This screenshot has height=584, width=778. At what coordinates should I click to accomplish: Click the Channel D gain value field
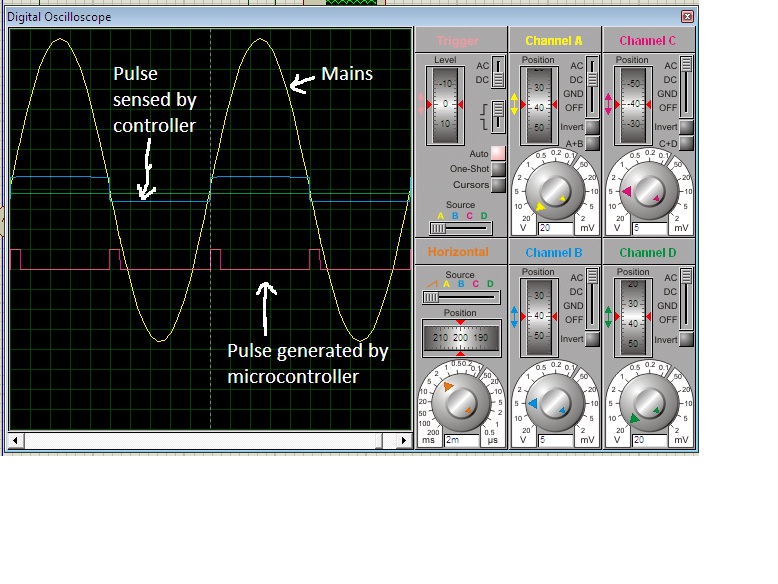650,440
